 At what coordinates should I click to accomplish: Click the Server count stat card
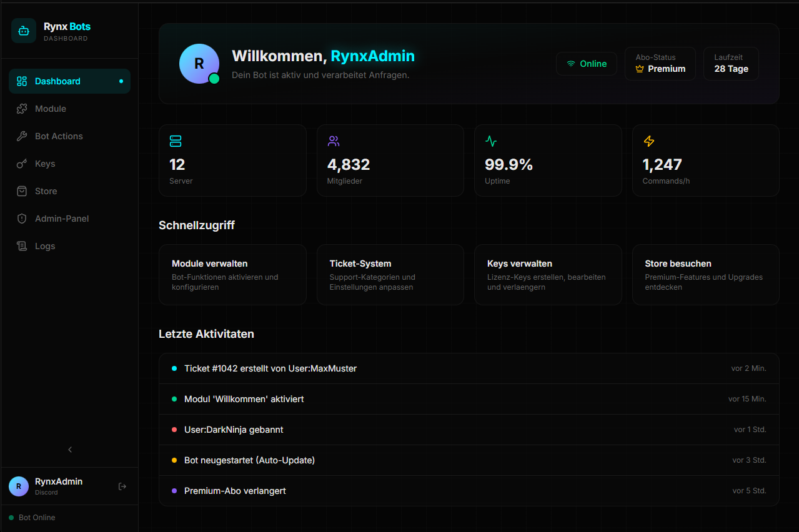coord(232,160)
